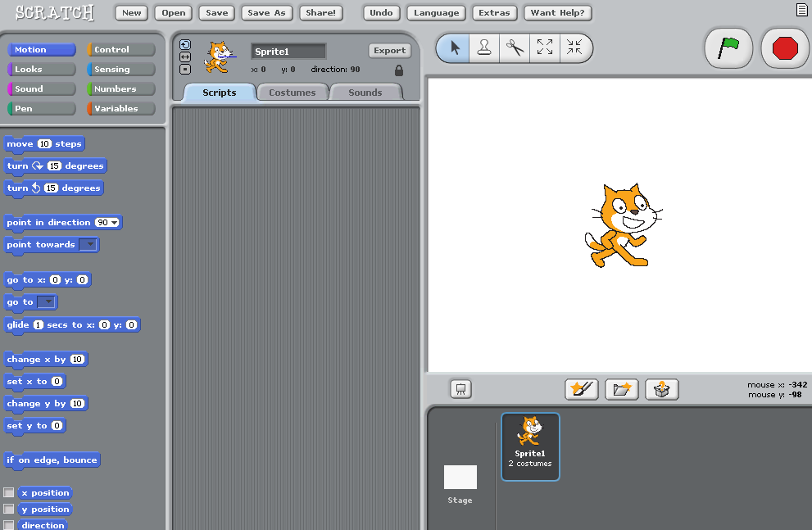Click the red stop sign button
812x530 pixels.
coord(785,48)
